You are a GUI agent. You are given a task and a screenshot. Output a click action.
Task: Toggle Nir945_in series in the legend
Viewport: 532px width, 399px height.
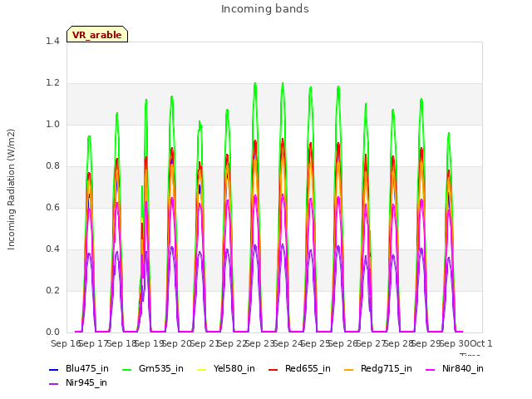pyautogui.click(x=78, y=383)
